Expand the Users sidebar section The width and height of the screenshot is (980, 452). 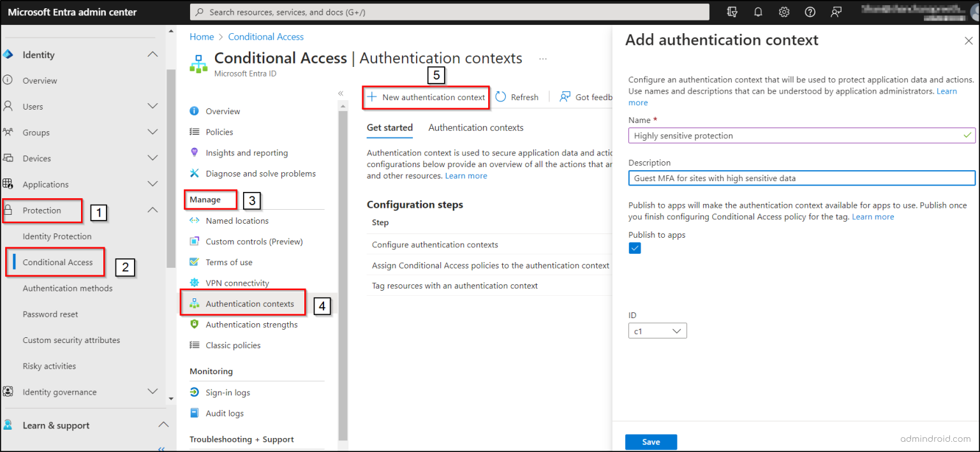152,106
